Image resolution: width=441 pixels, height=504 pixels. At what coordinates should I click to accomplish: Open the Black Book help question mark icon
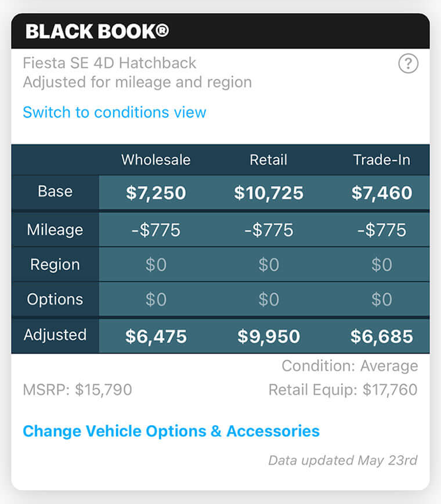click(409, 64)
